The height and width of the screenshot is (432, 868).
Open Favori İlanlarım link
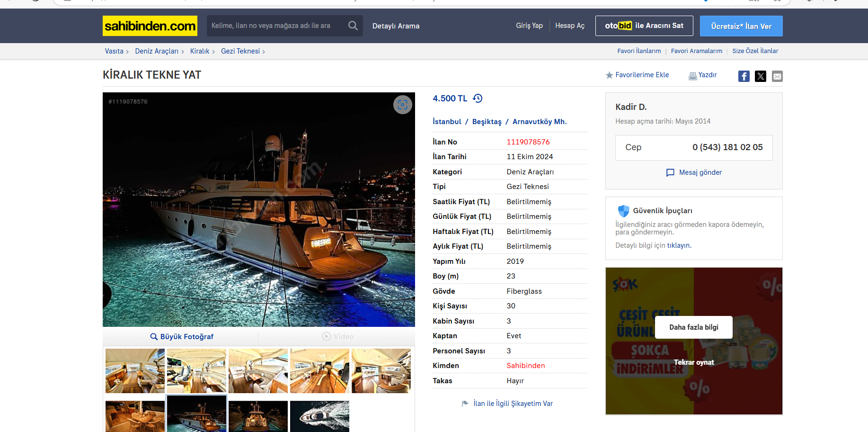tap(639, 51)
